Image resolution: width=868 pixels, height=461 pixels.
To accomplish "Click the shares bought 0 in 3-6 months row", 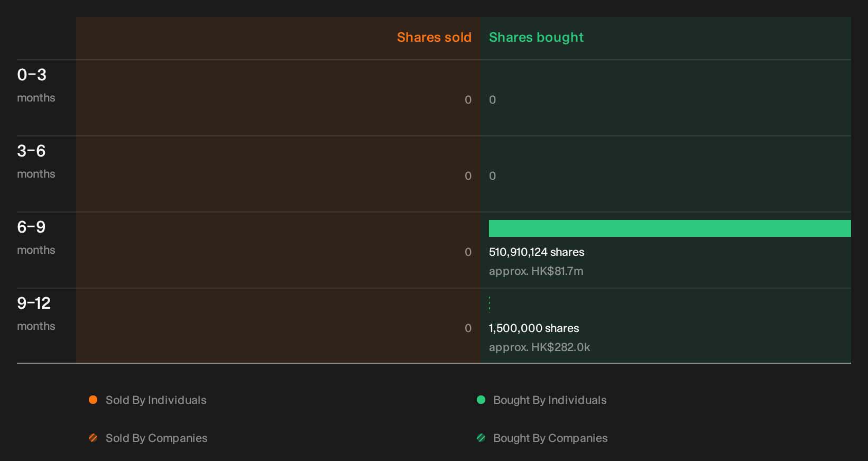I will pyautogui.click(x=492, y=176).
